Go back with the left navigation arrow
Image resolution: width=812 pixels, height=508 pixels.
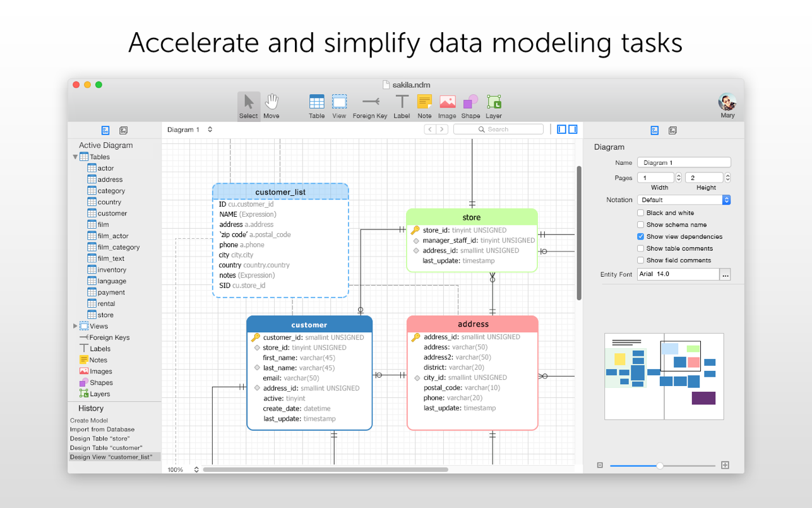431,130
